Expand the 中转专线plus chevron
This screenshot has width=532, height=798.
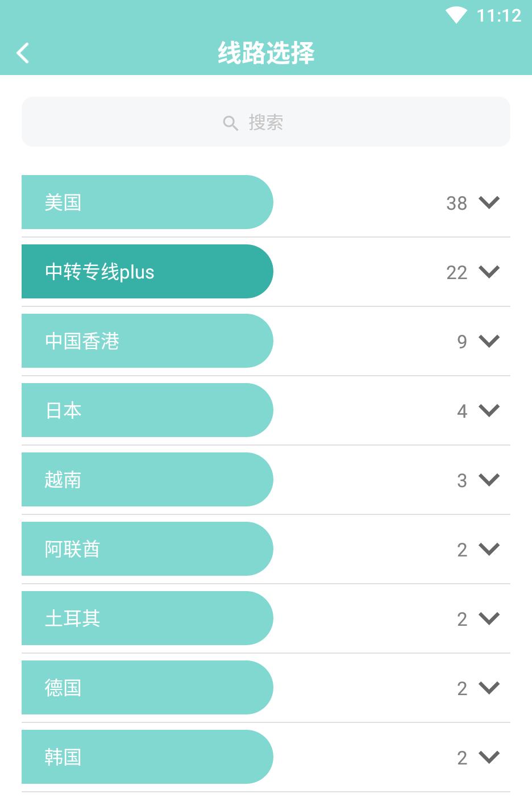(489, 272)
